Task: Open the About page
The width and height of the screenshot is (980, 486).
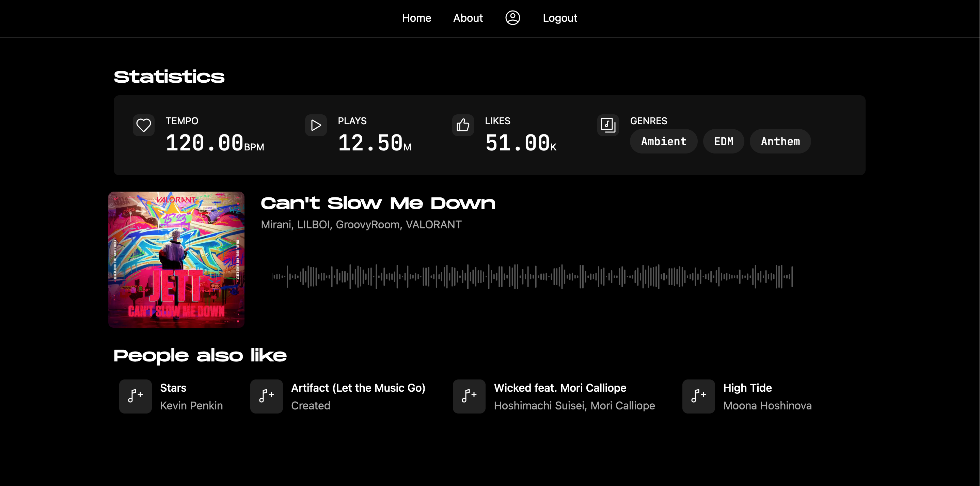Action: (x=468, y=18)
